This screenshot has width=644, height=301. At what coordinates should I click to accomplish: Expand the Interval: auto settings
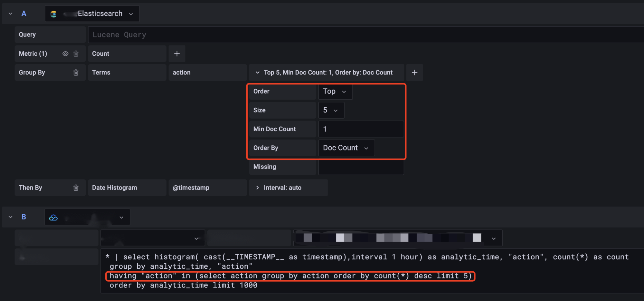[x=289, y=188]
